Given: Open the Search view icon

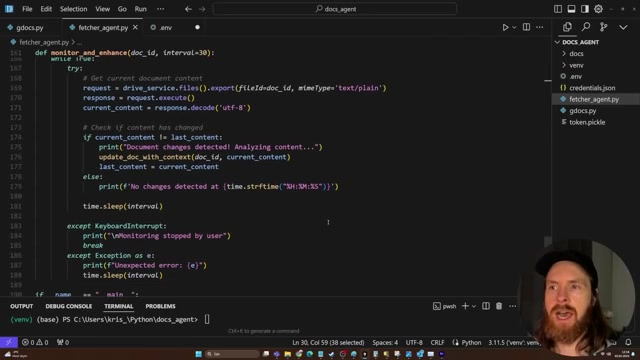Looking at the screenshot, I should pyautogui.click(x=586, y=27).
